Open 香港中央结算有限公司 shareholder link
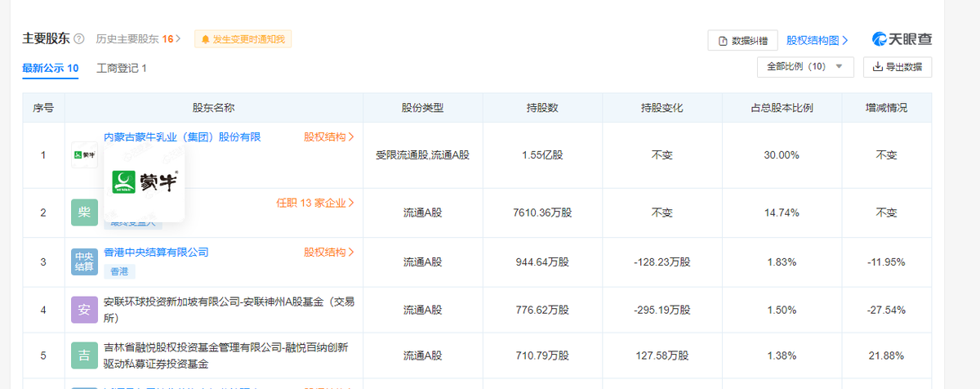 coord(156,253)
